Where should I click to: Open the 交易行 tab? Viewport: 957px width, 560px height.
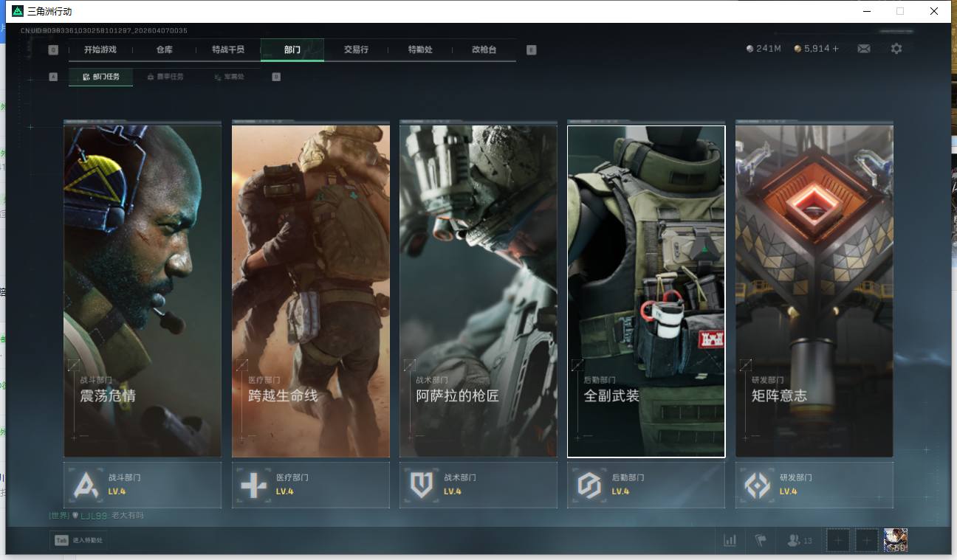(x=356, y=49)
